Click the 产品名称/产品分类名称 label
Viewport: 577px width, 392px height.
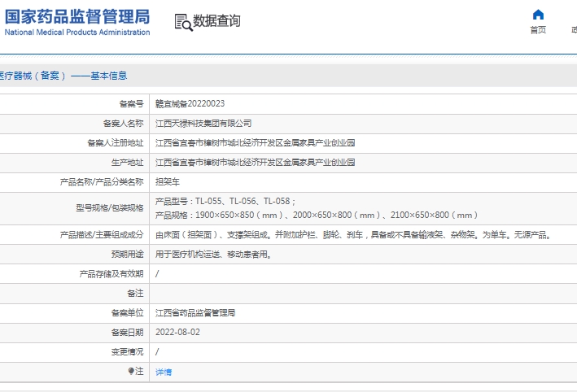click(102, 182)
